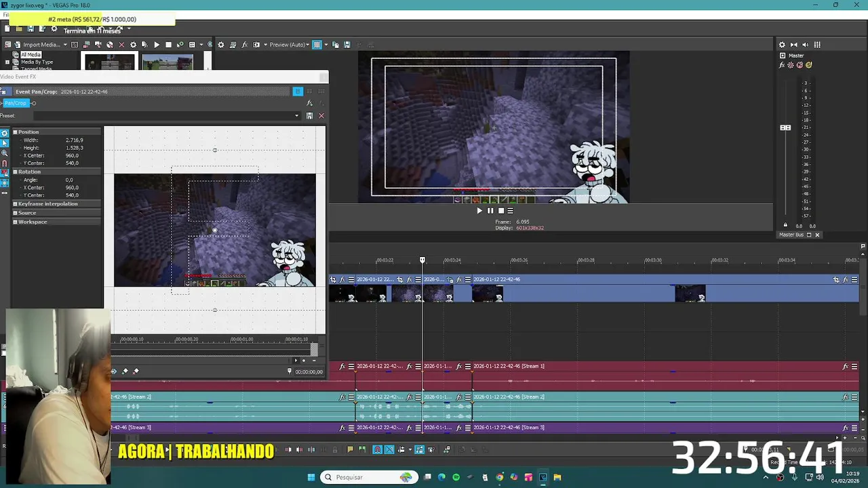Click the timeline playhead marker

422,260
